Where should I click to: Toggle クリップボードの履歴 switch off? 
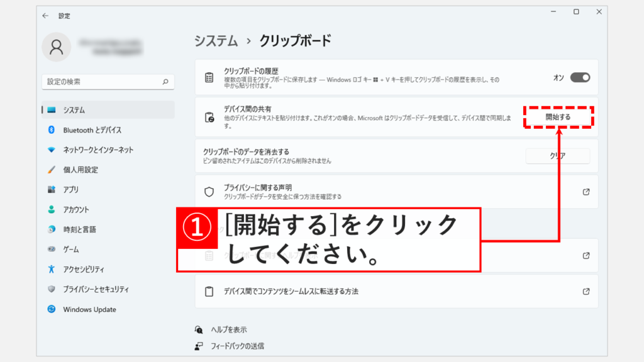tap(580, 77)
